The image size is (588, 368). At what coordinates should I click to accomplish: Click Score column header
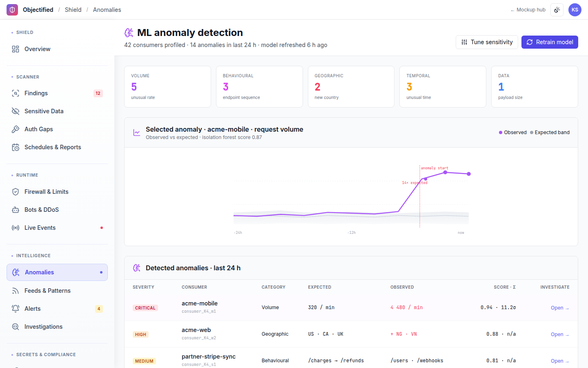tap(505, 287)
